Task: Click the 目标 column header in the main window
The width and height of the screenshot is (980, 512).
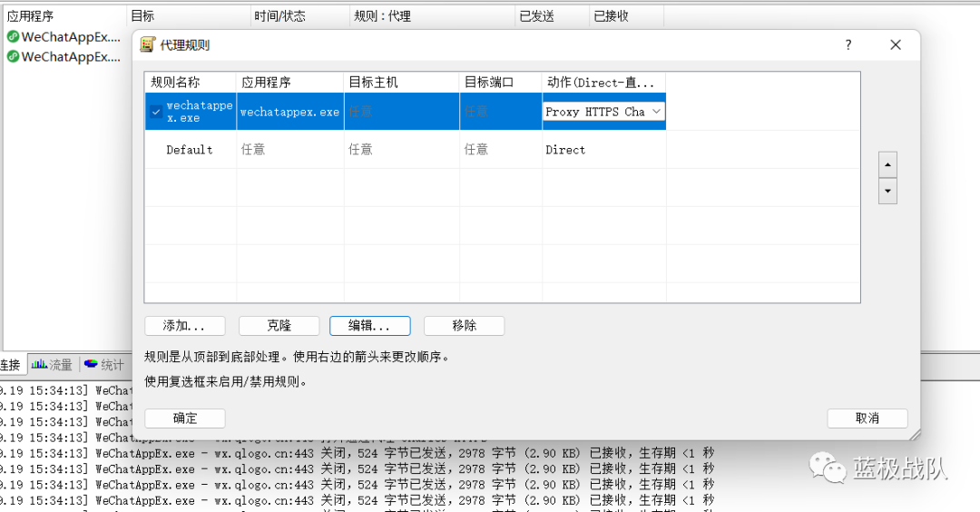Action: click(188, 16)
